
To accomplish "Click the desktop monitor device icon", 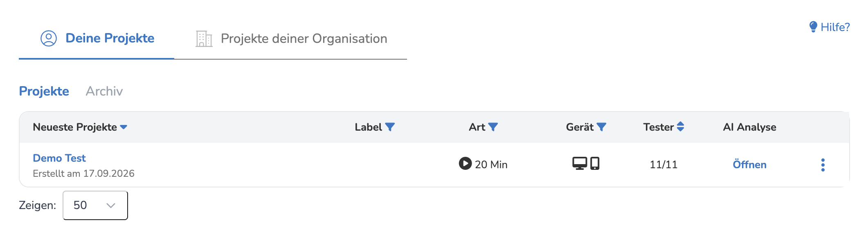I will (580, 163).
